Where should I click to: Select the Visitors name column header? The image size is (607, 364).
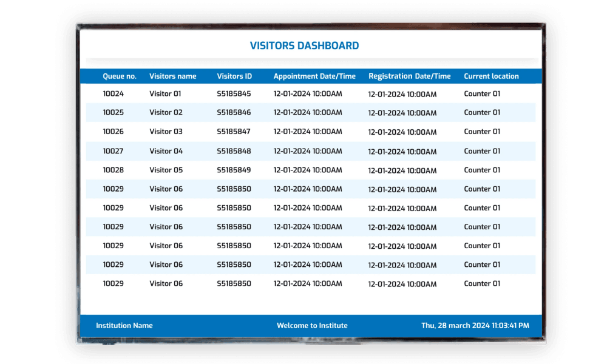click(172, 76)
